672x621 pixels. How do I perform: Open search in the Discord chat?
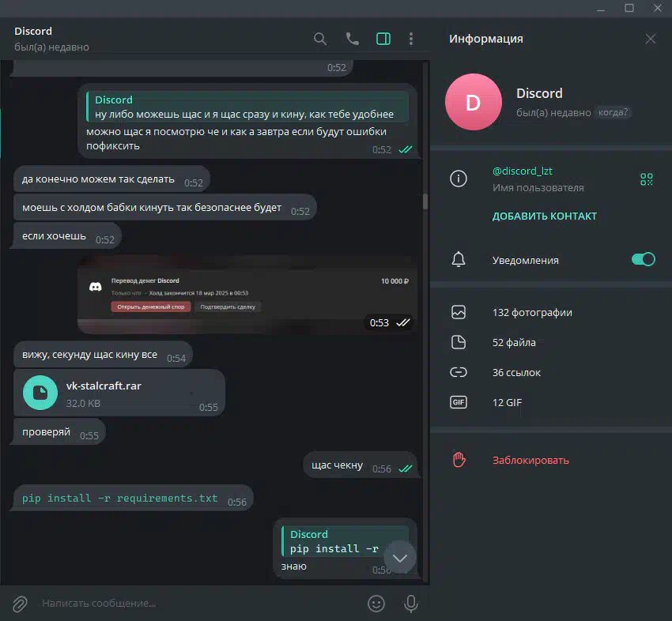[320, 39]
